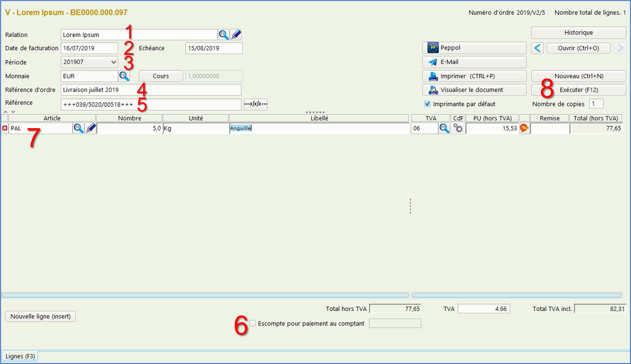Click the orange discount percent icon
The image size is (631, 364).
[525, 129]
